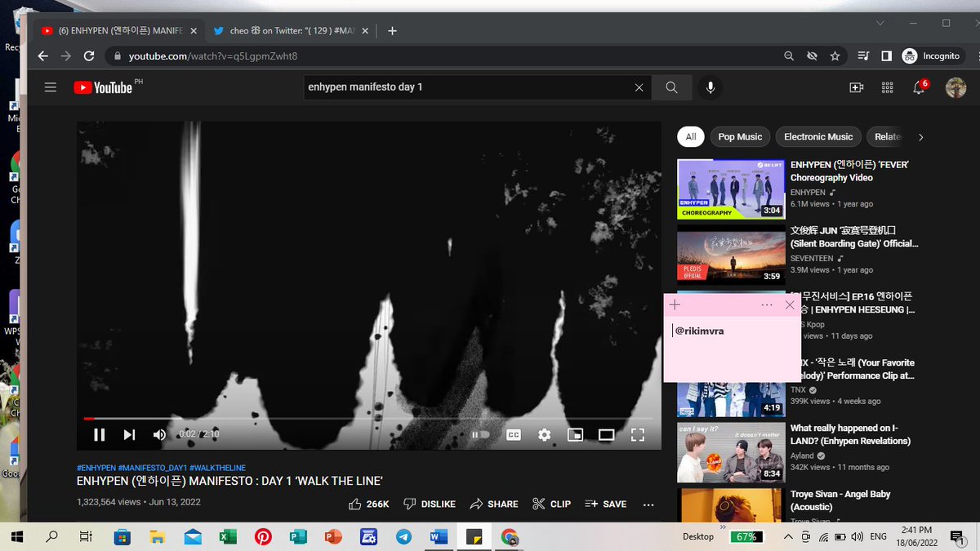Viewport: 980px width, 551px height.
Task: Open a new browser tab
Action: tap(392, 31)
